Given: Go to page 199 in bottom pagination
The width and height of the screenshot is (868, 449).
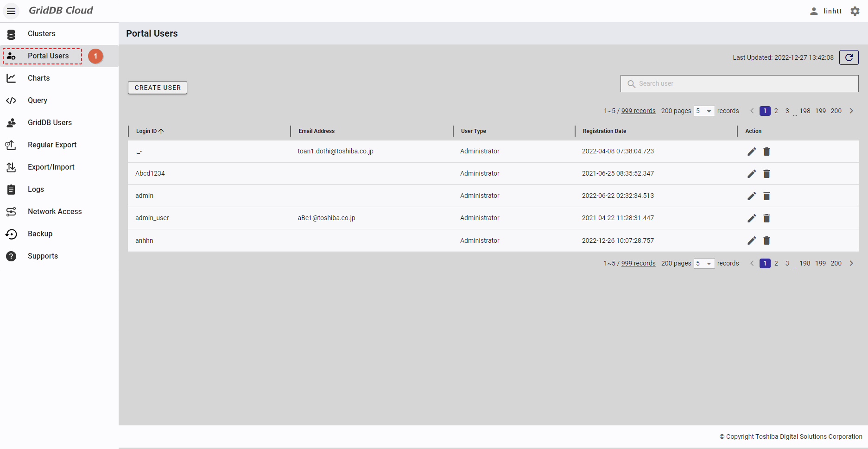Looking at the screenshot, I should pyautogui.click(x=820, y=263).
